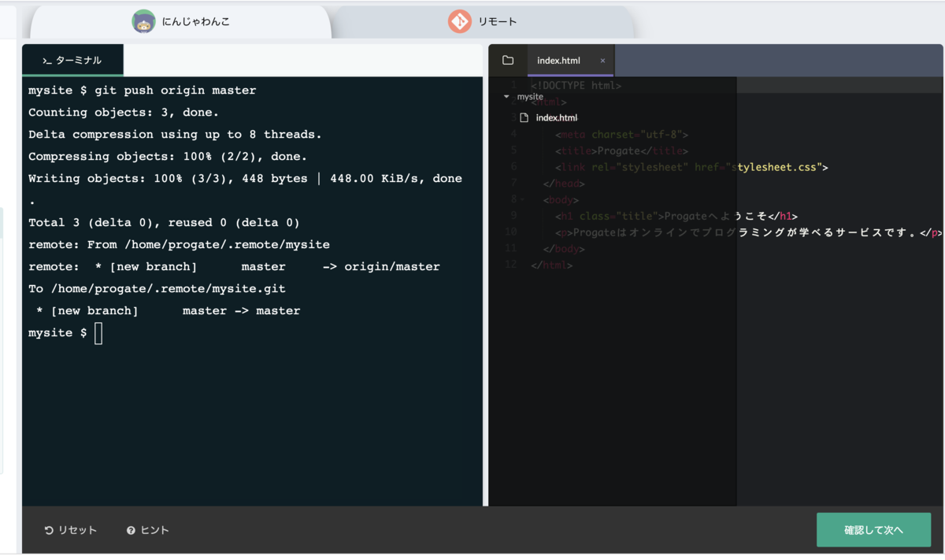Click the 確認して次へ button
Screen dimensions: 945x560
coord(873,530)
